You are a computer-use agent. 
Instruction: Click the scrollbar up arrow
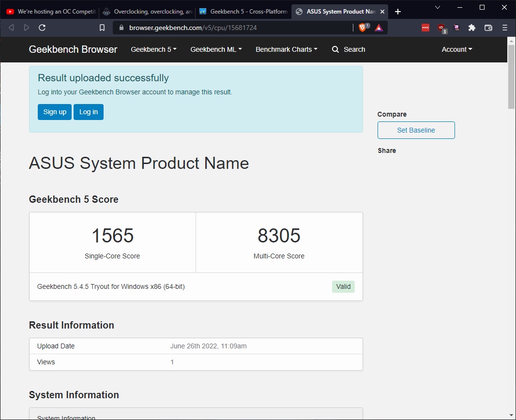click(511, 41)
